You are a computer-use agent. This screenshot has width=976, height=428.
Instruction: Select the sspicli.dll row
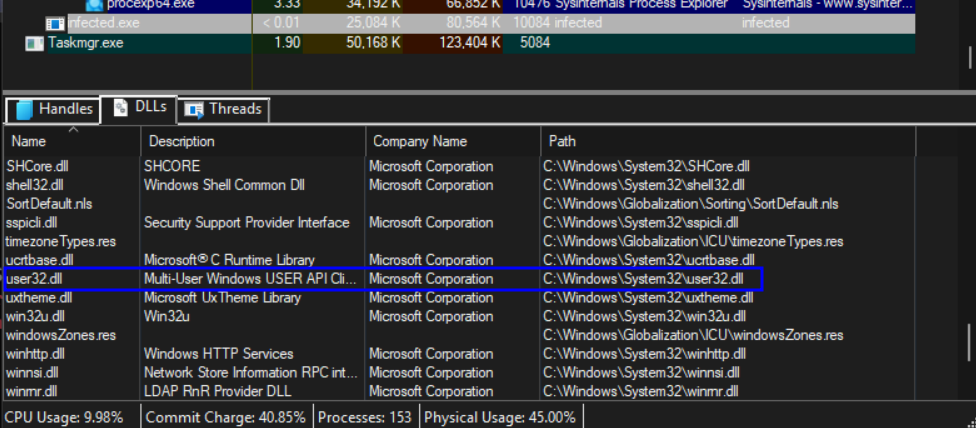(x=459, y=223)
